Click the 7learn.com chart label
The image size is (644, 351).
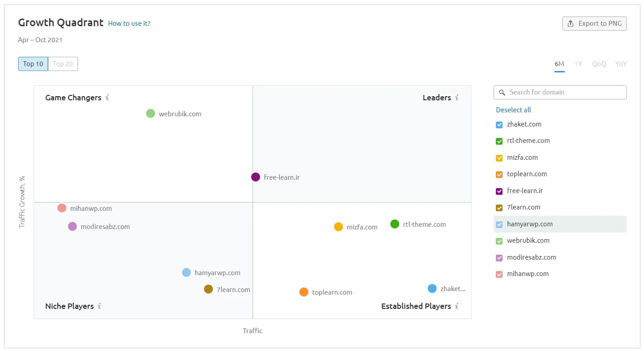click(233, 290)
